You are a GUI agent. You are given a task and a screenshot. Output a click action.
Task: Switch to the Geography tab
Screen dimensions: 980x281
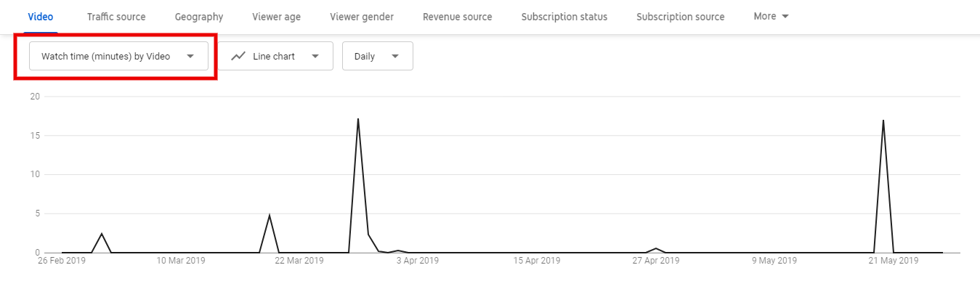pos(199,17)
